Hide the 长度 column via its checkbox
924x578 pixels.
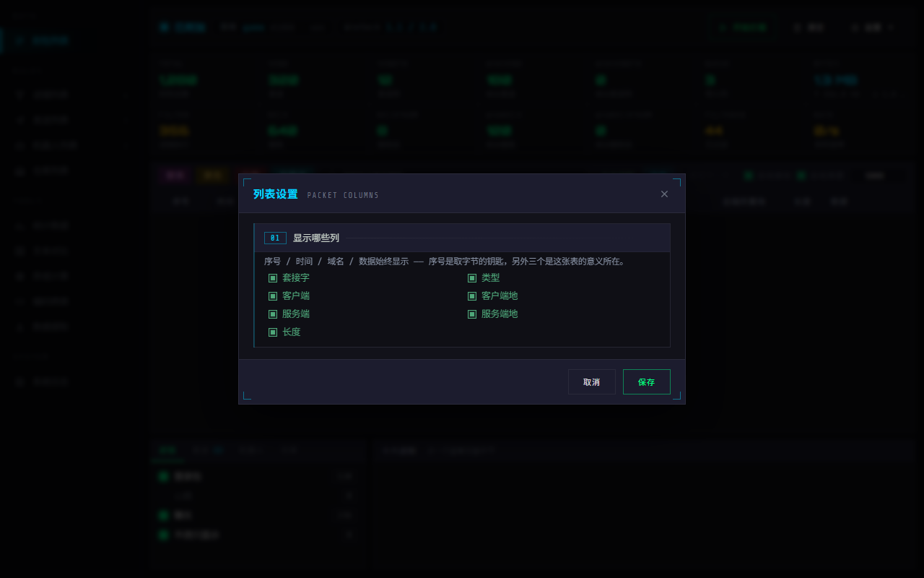(x=273, y=332)
